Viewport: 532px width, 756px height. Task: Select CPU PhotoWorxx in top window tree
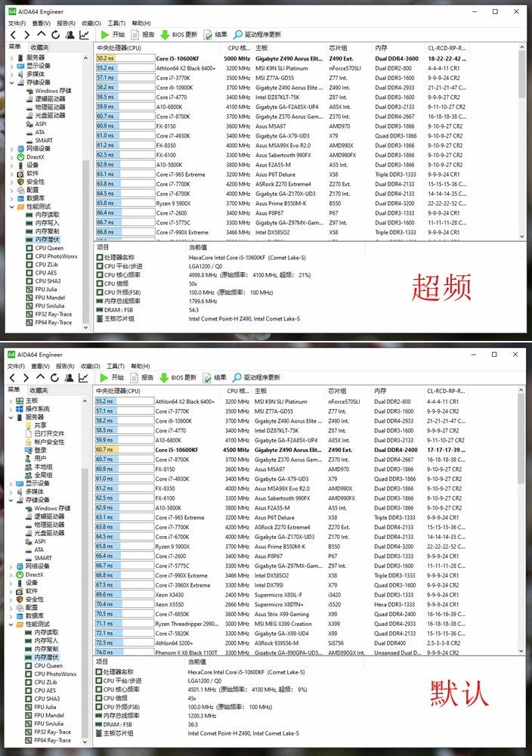(x=56, y=256)
